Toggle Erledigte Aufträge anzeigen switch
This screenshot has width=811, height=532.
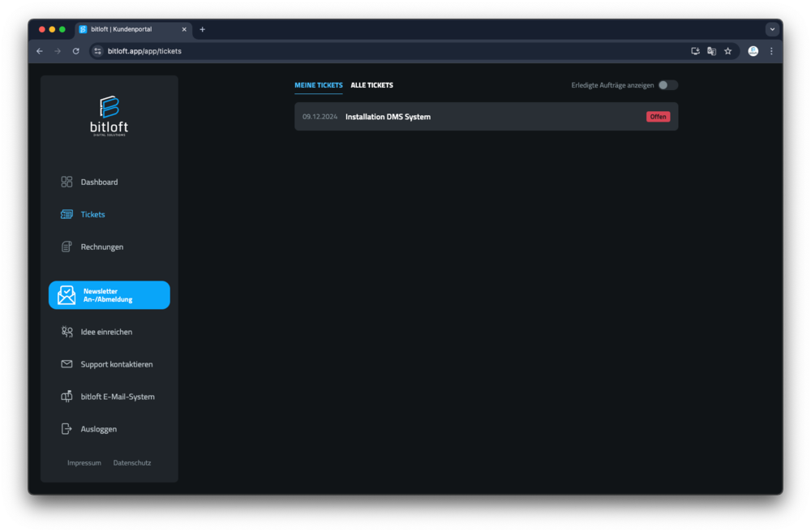pos(667,85)
